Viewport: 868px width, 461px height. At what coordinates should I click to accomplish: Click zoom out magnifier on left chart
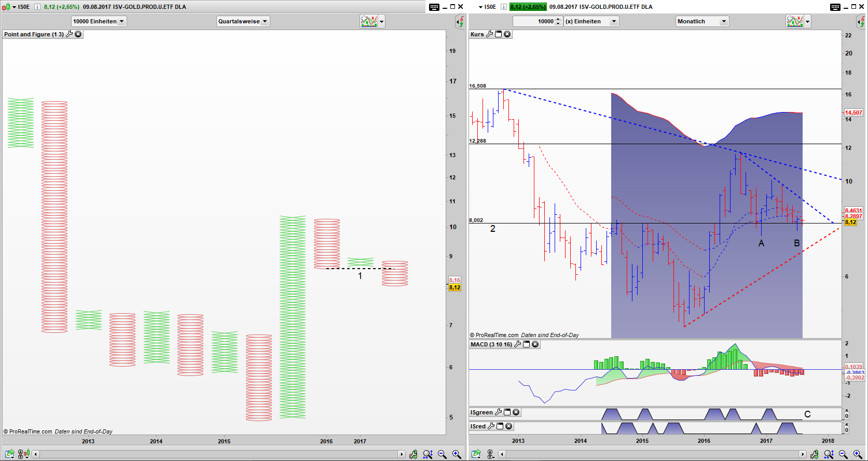442,454
